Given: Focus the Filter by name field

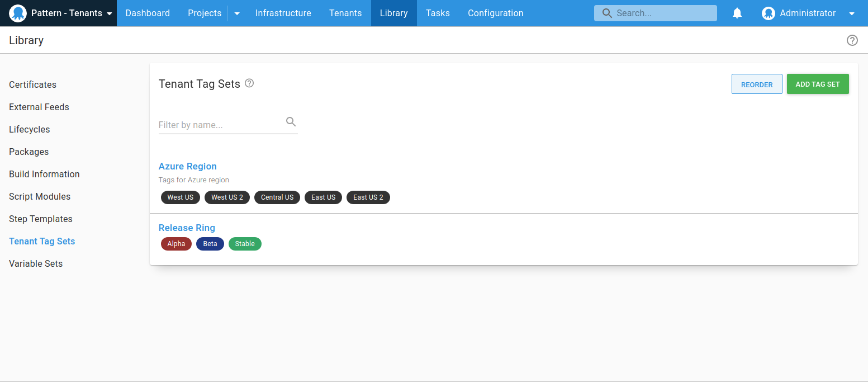Looking at the screenshot, I should coord(221,125).
